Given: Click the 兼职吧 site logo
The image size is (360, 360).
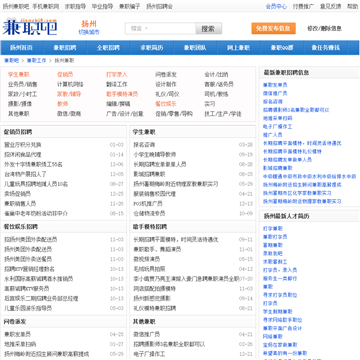Looking at the screenshot, I should click(30, 26).
